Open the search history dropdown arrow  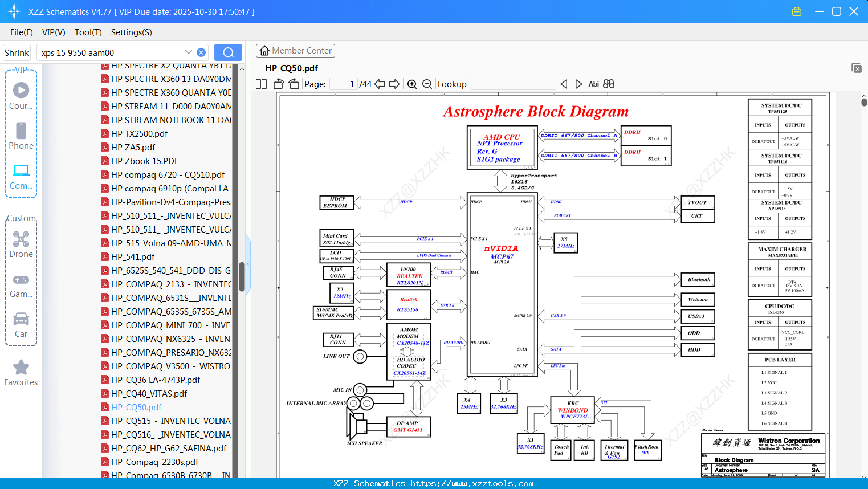click(x=189, y=52)
